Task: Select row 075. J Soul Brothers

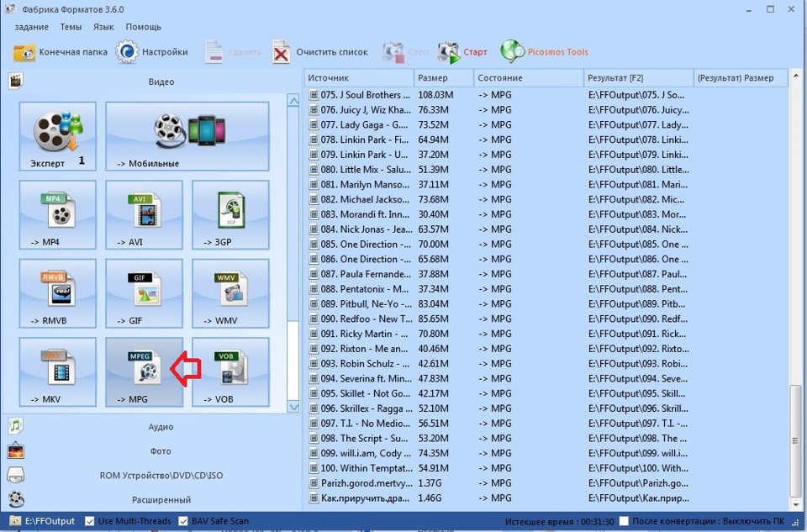Action: [x=546, y=95]
